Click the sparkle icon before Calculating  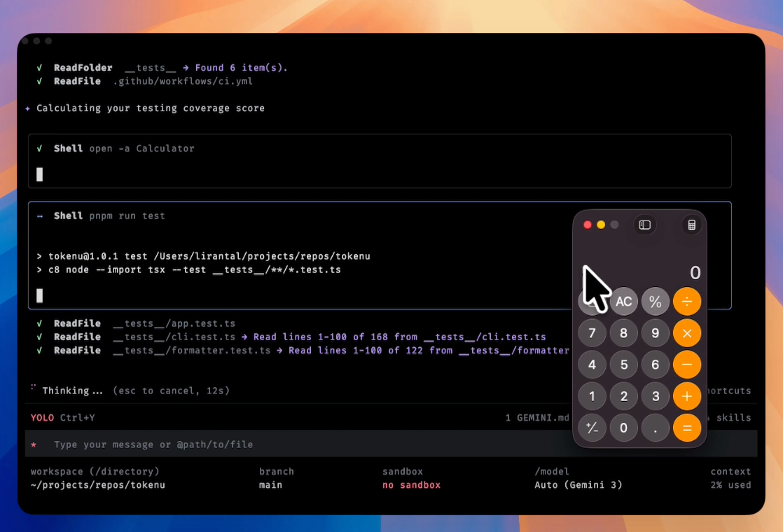pyautogui.click(x=27, y=108)
